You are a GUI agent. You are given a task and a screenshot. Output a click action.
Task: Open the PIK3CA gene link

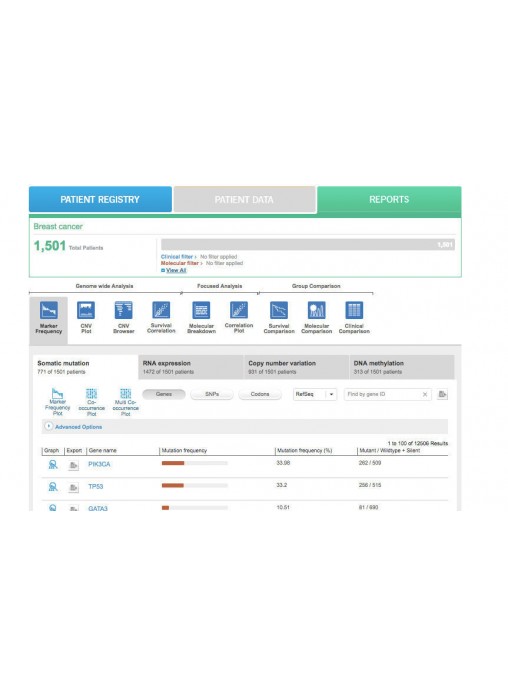99,464
